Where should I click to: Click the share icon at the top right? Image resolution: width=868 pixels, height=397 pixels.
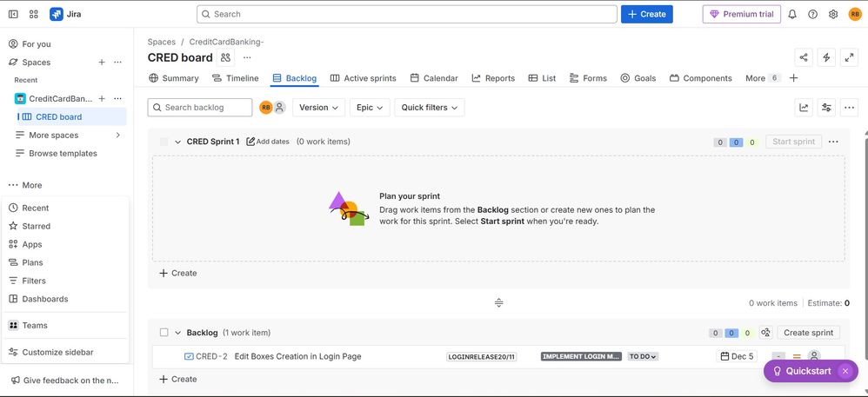804,57
